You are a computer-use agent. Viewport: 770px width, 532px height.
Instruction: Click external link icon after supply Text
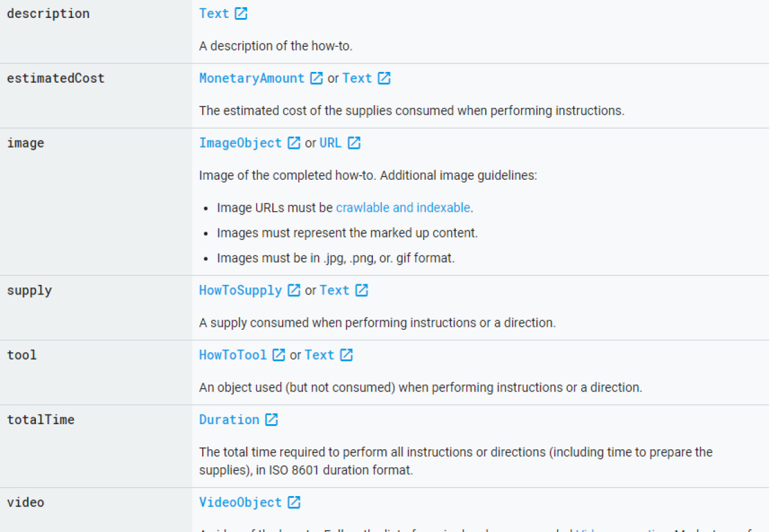[362, 291]
